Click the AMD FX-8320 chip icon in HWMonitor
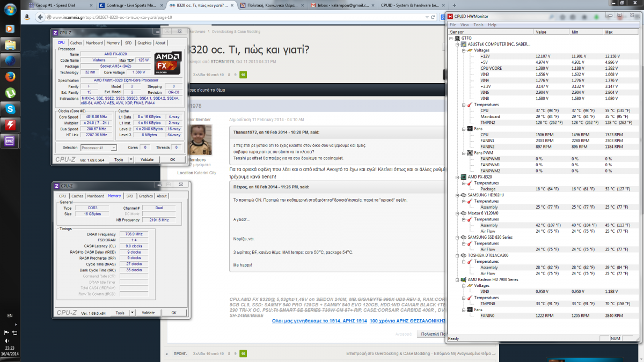Screen dimensions: 644x362 point(464,177)
